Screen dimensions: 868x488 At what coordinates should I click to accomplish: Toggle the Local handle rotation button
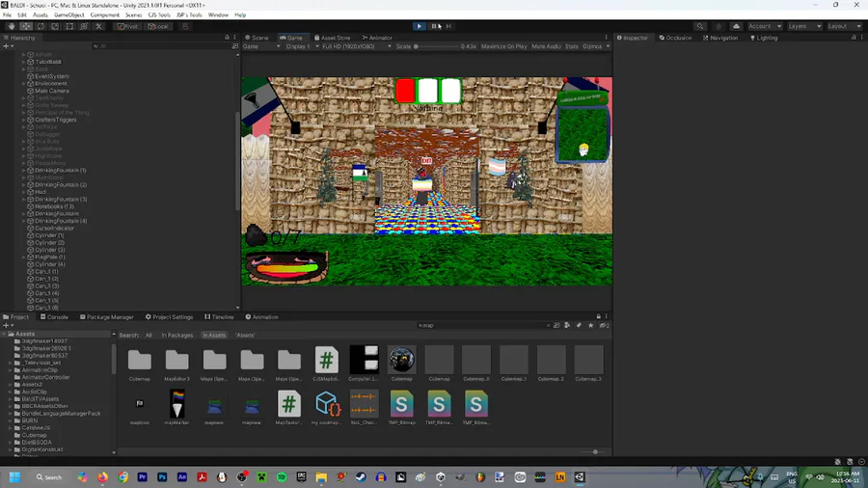tap(158, 26)
